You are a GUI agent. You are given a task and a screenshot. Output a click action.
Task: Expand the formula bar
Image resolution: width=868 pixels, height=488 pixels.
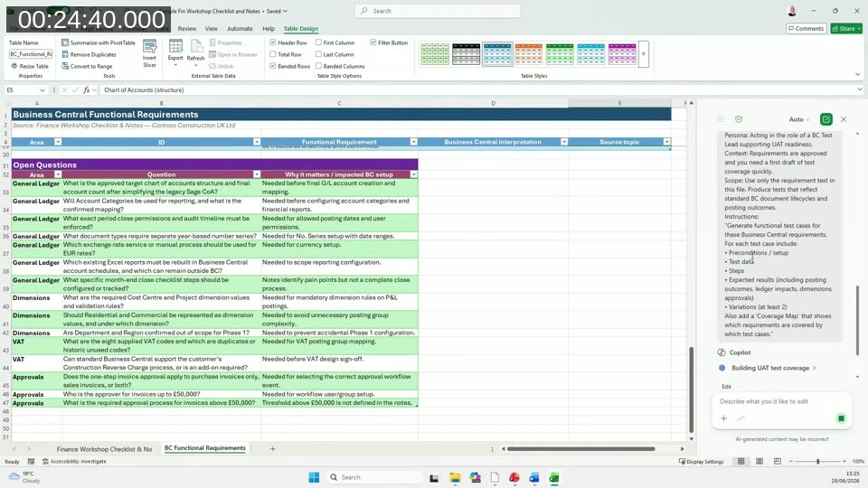click(859, 89)
